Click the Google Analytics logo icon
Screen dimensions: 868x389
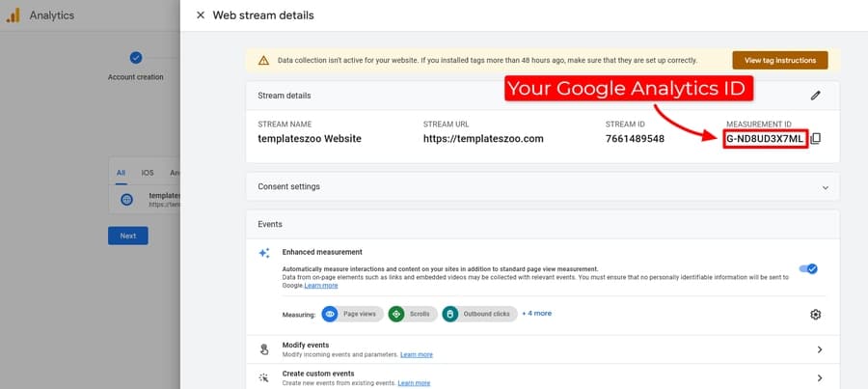14,15
